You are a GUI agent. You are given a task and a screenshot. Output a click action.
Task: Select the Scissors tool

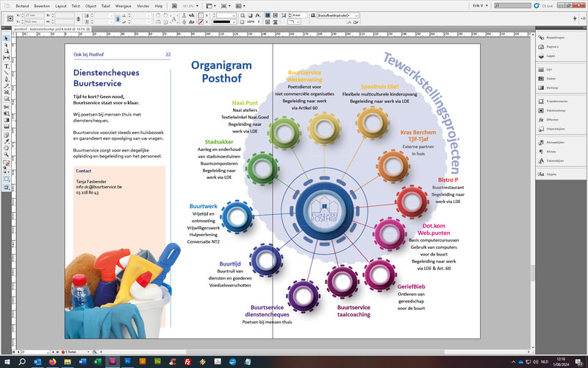pos(7,107)
